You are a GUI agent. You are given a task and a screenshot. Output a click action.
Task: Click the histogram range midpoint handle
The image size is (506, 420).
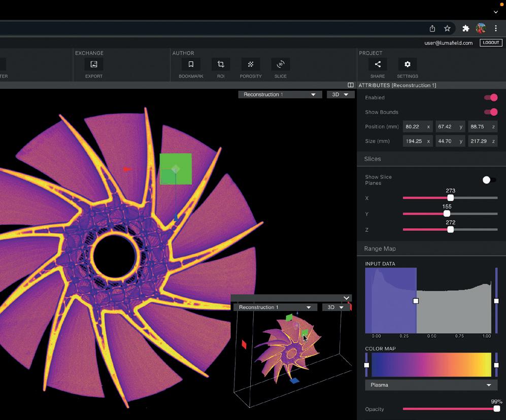(416, 301)
